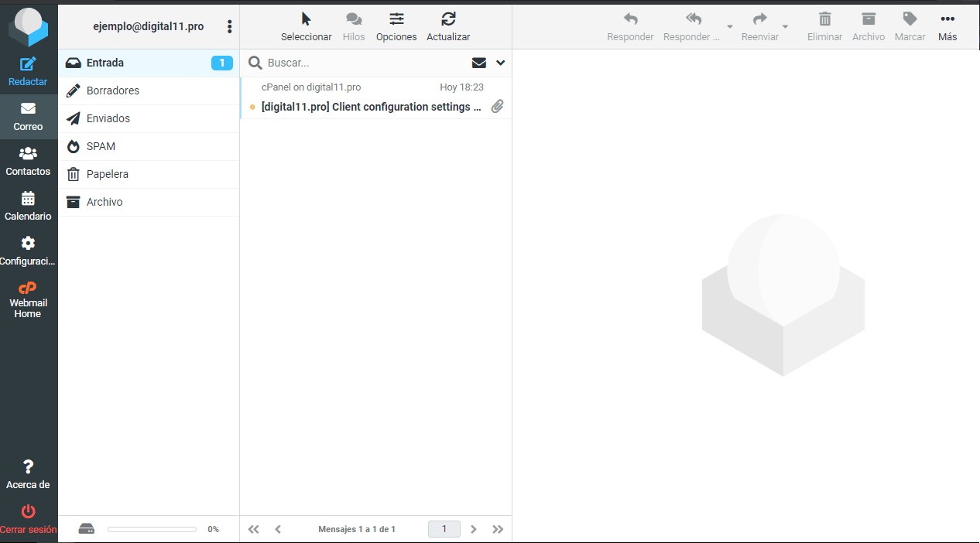
Task: Expand the Responder a todos dropdown arrow
Action: [x=728, y=29]
